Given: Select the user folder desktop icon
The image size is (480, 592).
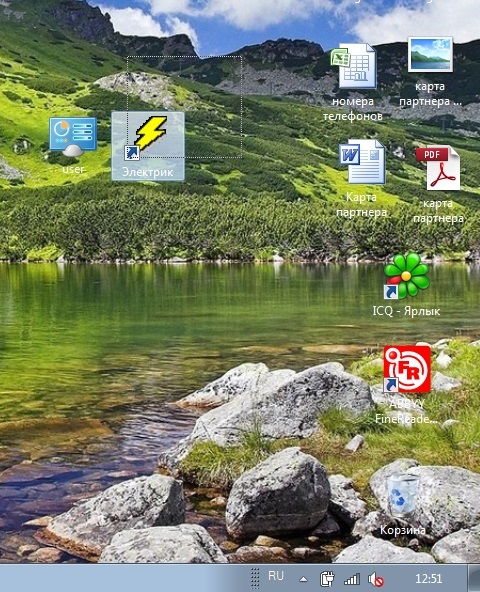Looking at the screenshot, I should click(73, 136).
